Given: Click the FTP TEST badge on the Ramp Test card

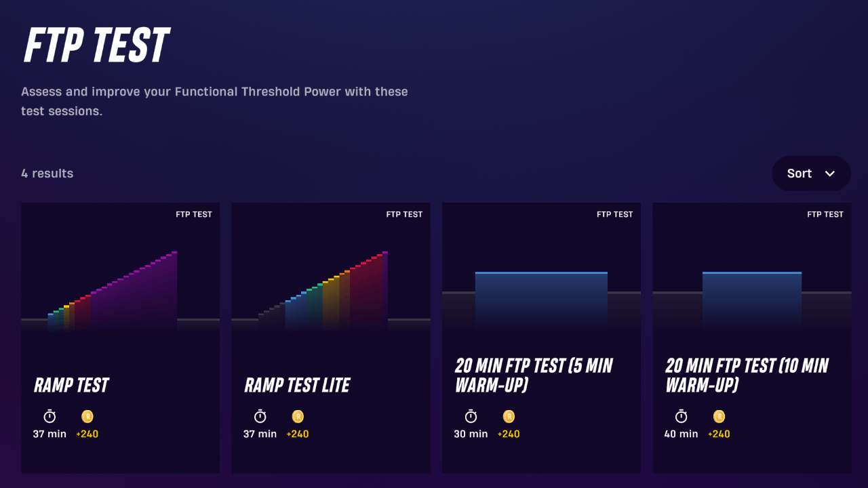Looking at the screenshot, I should coord(195,213).
